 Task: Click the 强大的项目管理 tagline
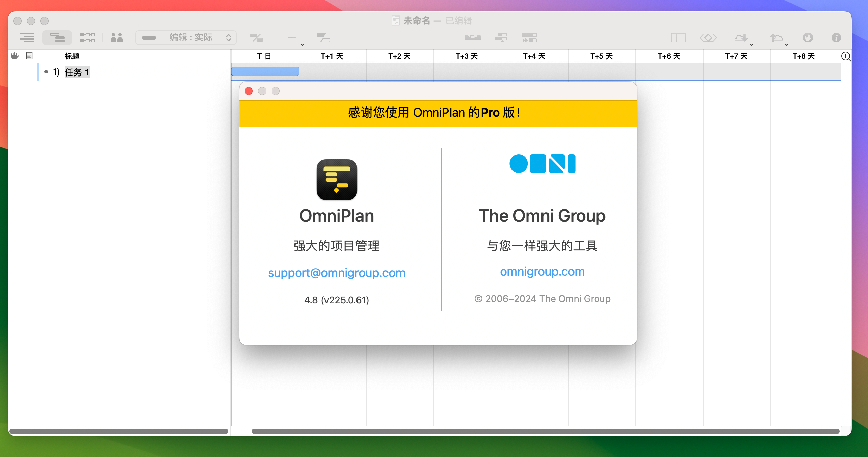(337, 246)
